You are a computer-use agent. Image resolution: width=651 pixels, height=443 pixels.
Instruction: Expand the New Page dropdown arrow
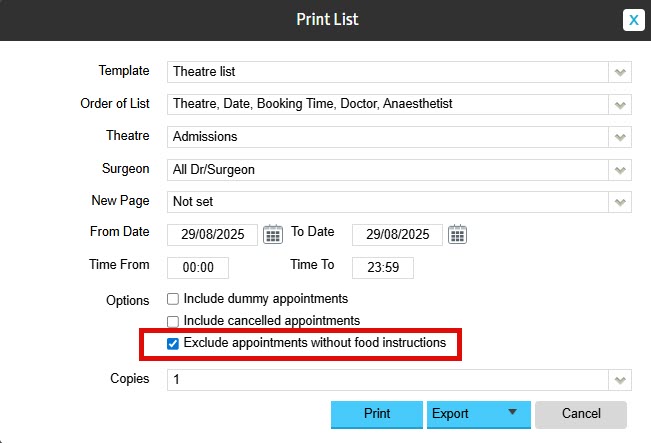620,202
